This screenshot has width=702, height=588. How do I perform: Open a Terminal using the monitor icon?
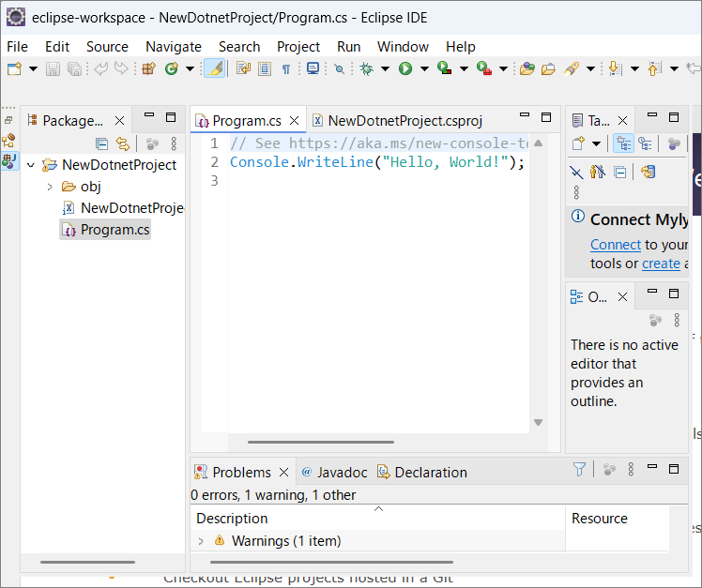(x=313, y=68)
